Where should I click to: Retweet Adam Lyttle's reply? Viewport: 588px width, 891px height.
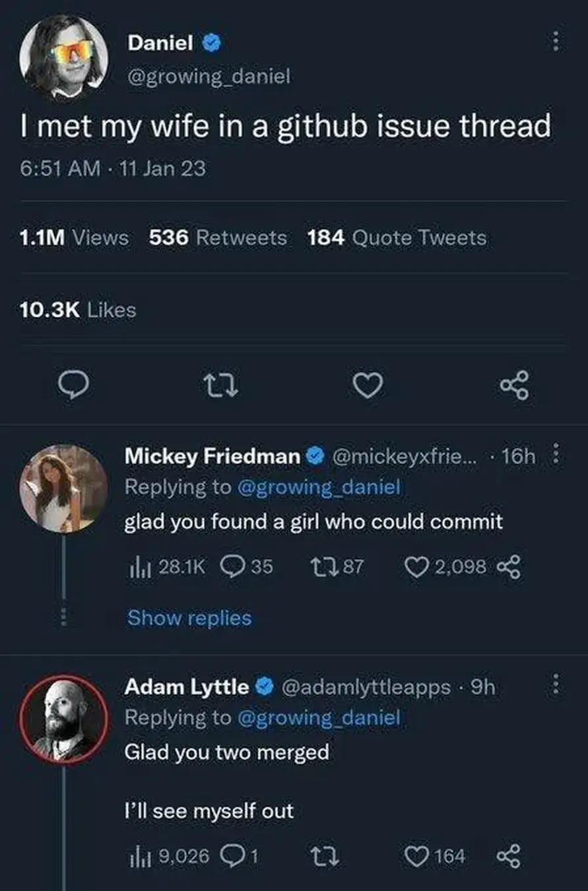click(325, 856)
